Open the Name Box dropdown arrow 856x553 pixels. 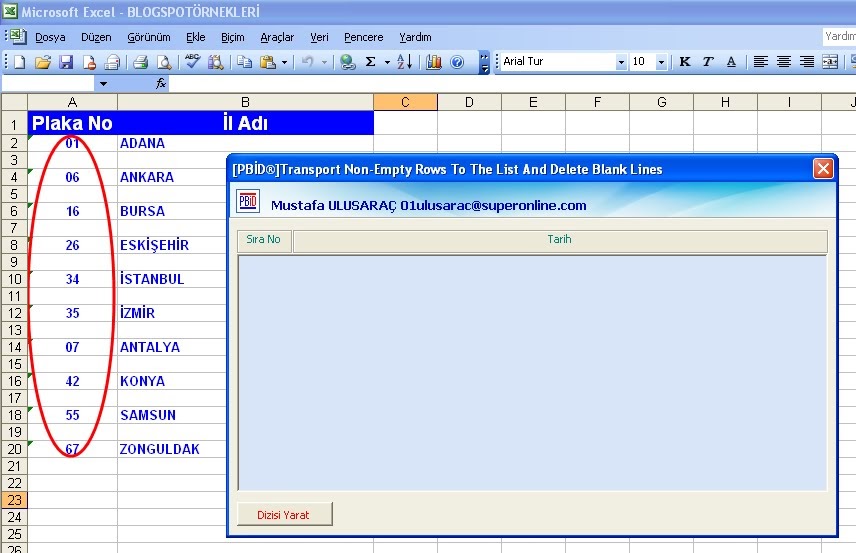click(103, 84)
